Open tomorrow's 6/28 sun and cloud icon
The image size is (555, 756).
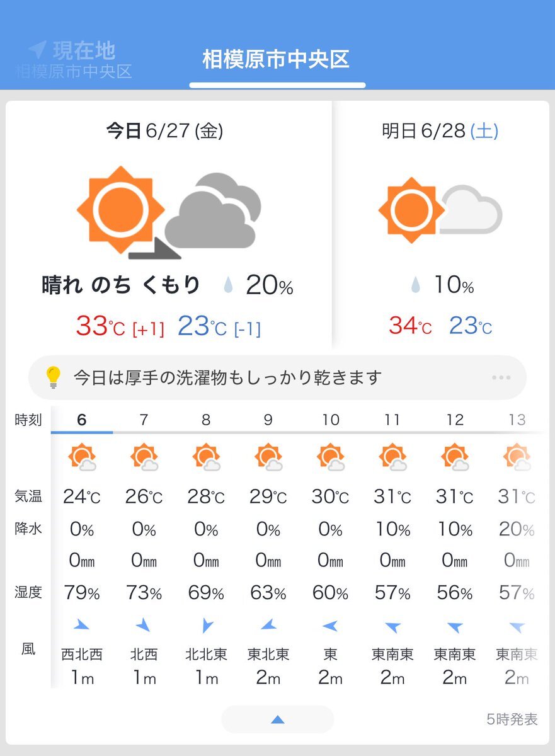(x=440, y=210)
